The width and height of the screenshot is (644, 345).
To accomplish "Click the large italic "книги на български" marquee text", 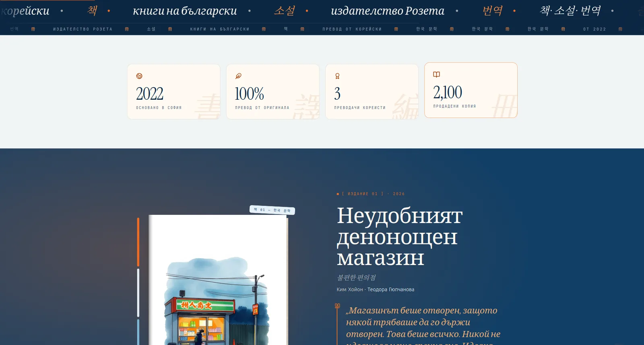I will click(x=185, y=11).
